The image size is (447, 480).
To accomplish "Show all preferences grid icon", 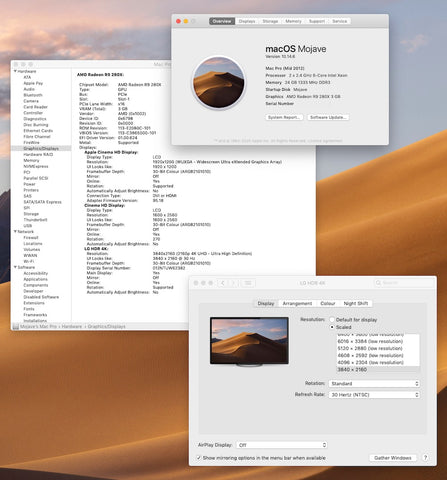I will click(x=248, y=283).
